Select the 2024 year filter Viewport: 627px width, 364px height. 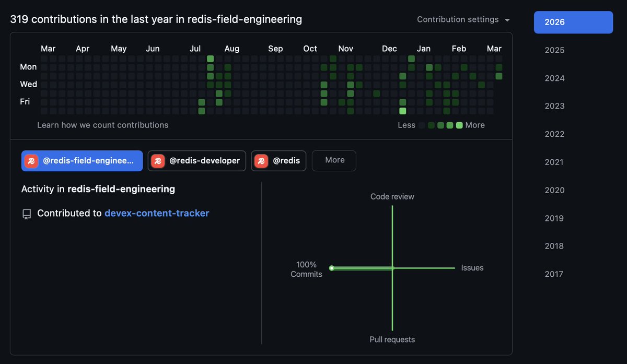pyautogui.click(x=554, y=78)
